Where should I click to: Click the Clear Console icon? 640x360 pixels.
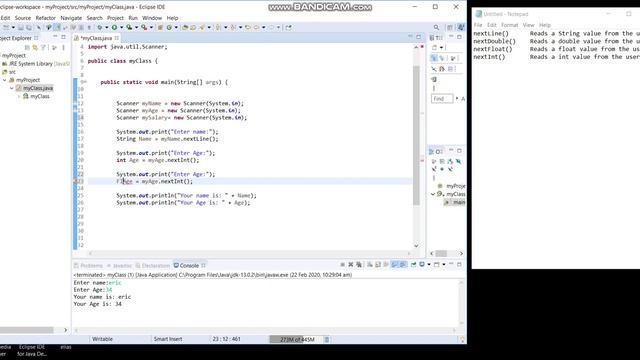tap(370, 265)
